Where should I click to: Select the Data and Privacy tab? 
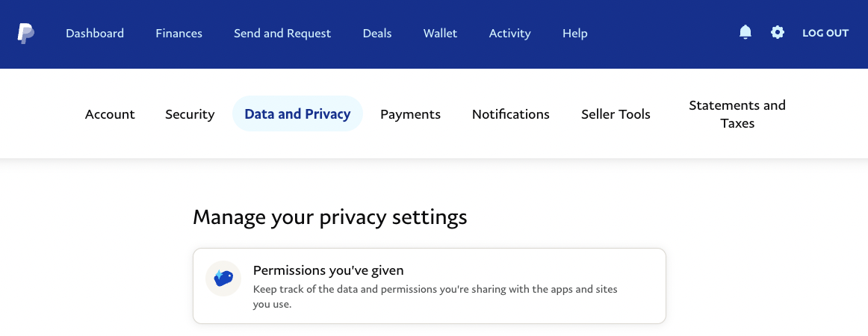pos(297,113)
